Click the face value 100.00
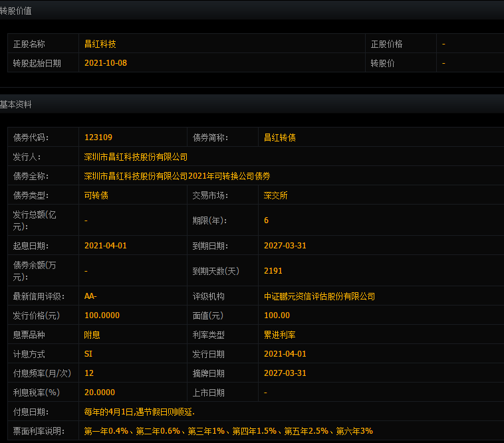Viewport: 504px width, 443px height. pos(277,315)
